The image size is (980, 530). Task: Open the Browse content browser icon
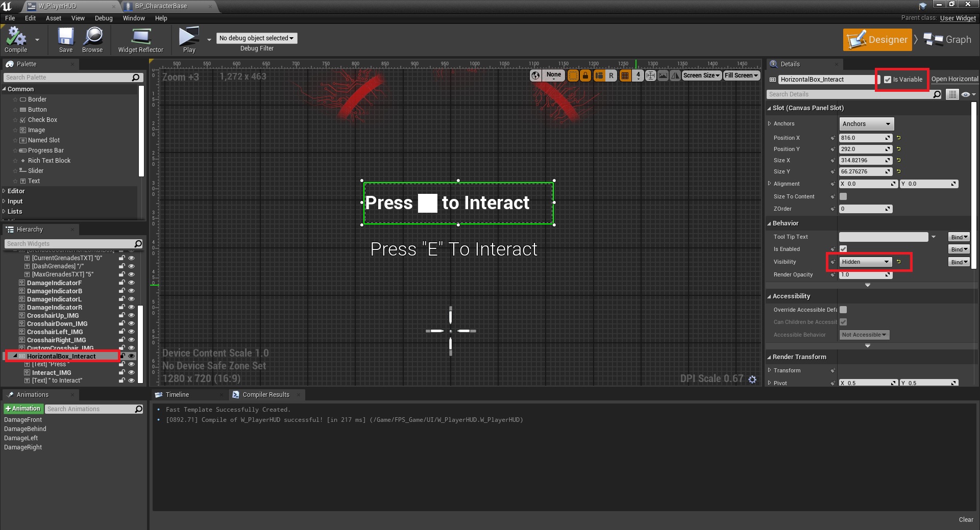click(92, 39)
